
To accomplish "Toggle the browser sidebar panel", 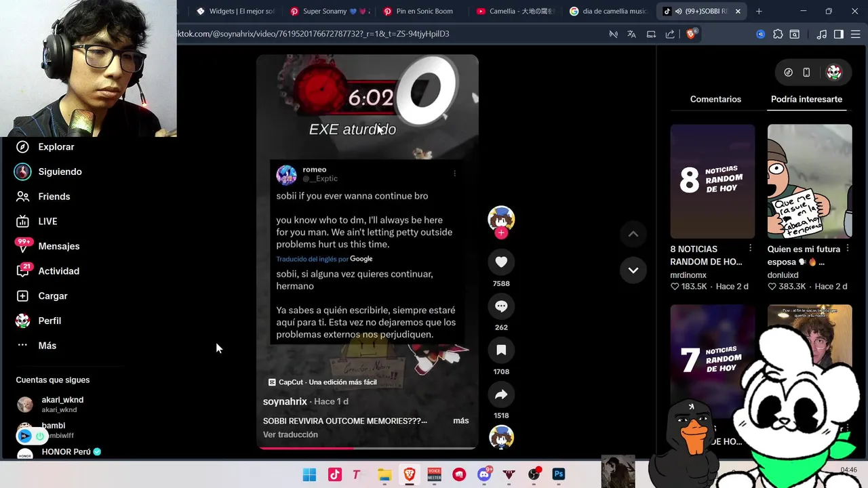I will (x=839, y=35).
